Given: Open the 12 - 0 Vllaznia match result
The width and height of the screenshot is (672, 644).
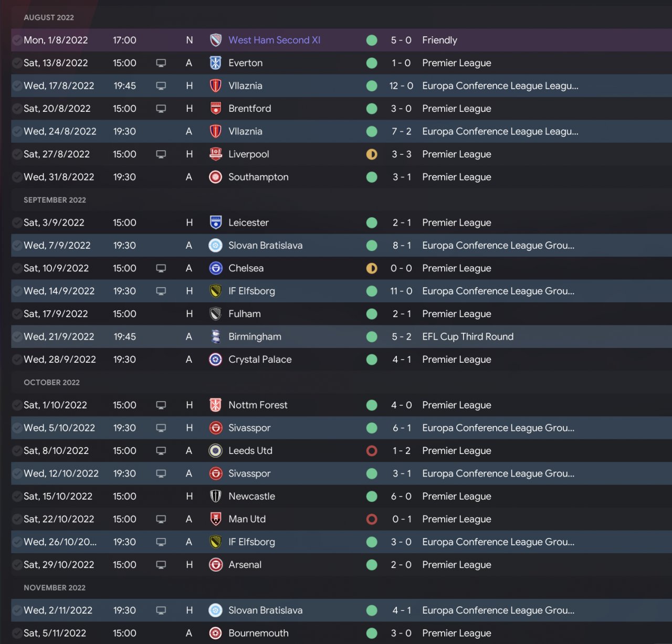Looking at the screenshot, I should tap(401, 86).
